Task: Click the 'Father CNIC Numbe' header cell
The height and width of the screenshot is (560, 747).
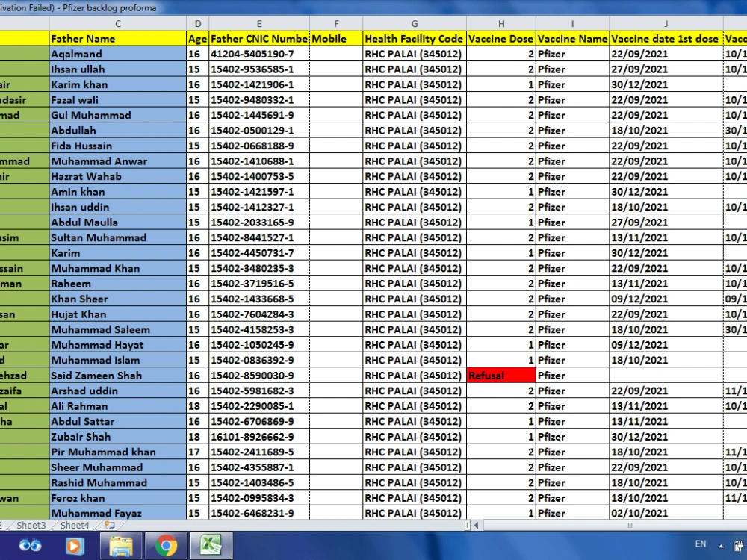Action: [259, 39]
